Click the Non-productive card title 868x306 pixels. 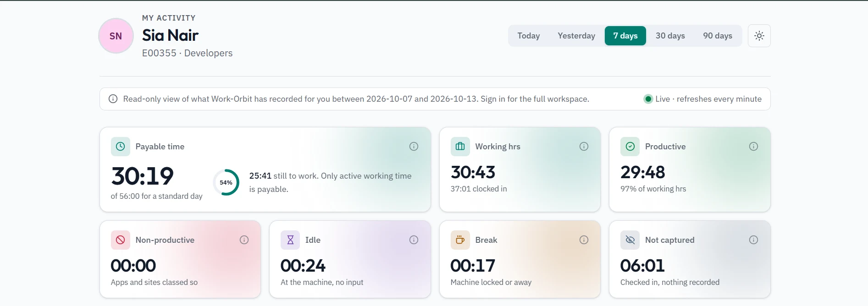pyautogui.click(x=165, y=240)
